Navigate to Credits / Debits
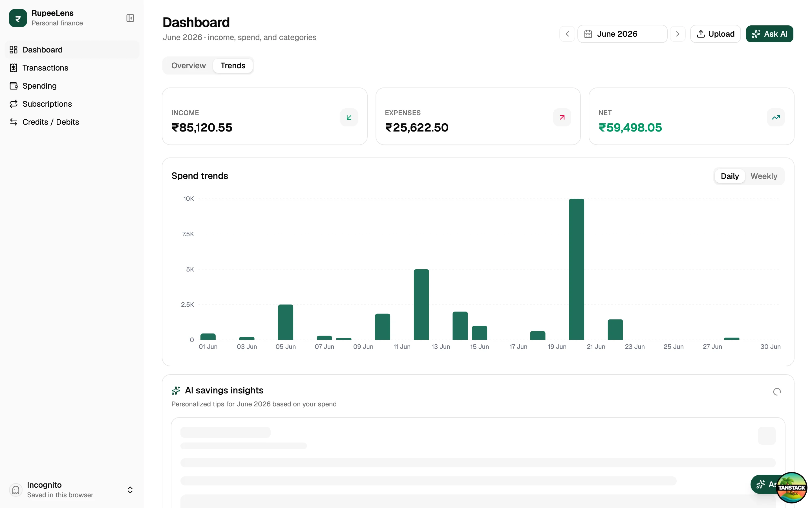The image size is (812, 508). tap(72, 122)
